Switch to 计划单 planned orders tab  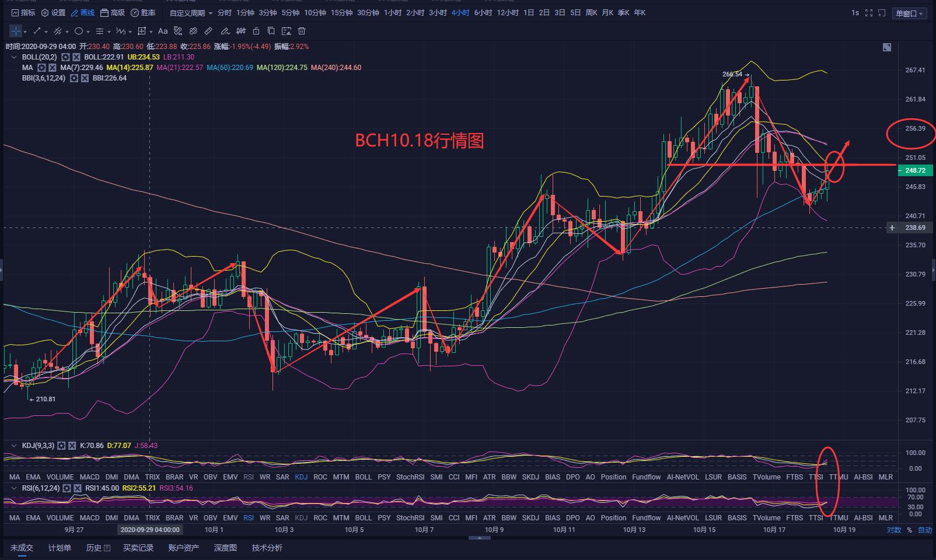coord(60,548)
